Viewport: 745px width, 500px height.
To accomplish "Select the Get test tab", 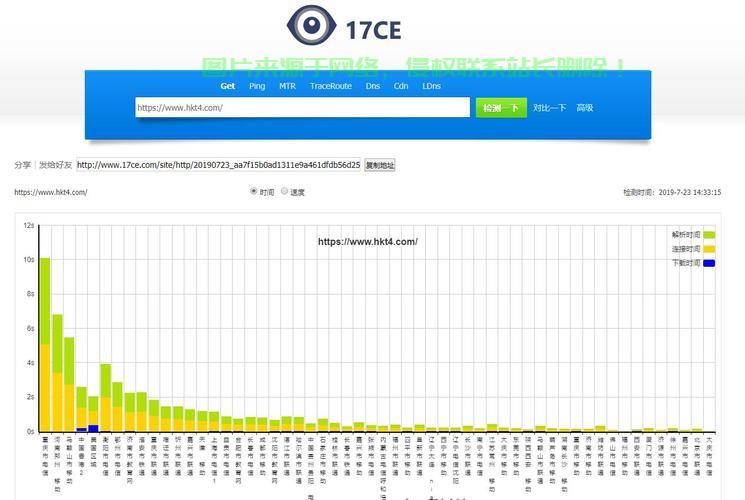I will [228, 86].
